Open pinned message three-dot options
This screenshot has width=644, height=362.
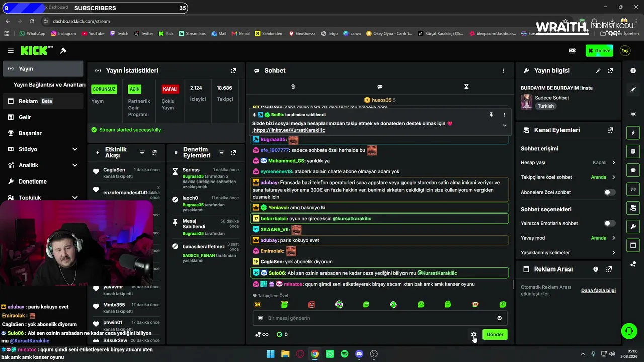click(x=504, y=115)
